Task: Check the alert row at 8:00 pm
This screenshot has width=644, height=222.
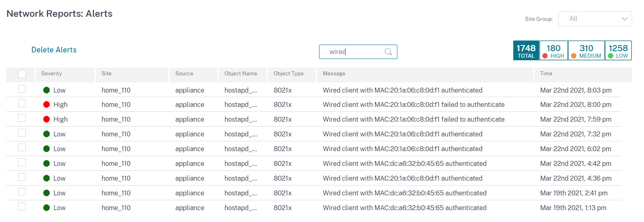Action: tap(22, 103)
